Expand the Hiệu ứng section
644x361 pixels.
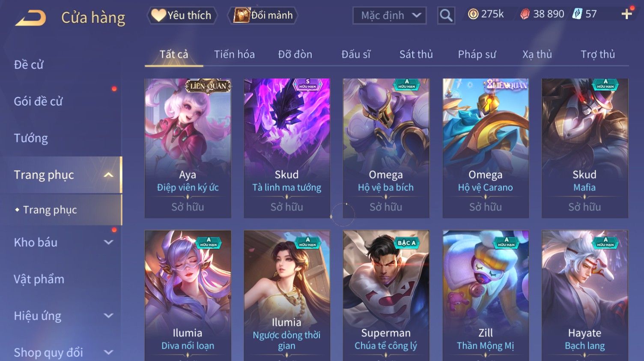pyautogui.click(x=109, y=316)
